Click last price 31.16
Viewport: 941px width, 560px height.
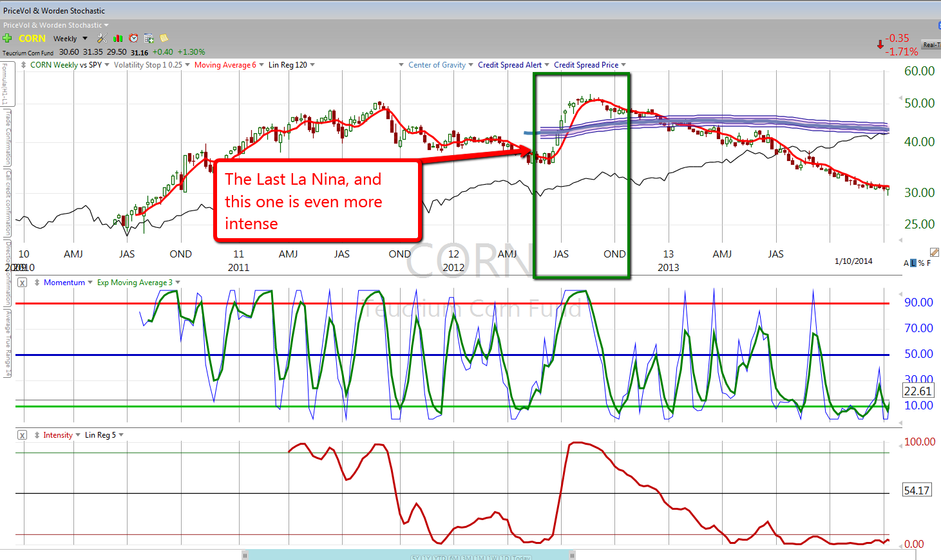pos(140,53)
